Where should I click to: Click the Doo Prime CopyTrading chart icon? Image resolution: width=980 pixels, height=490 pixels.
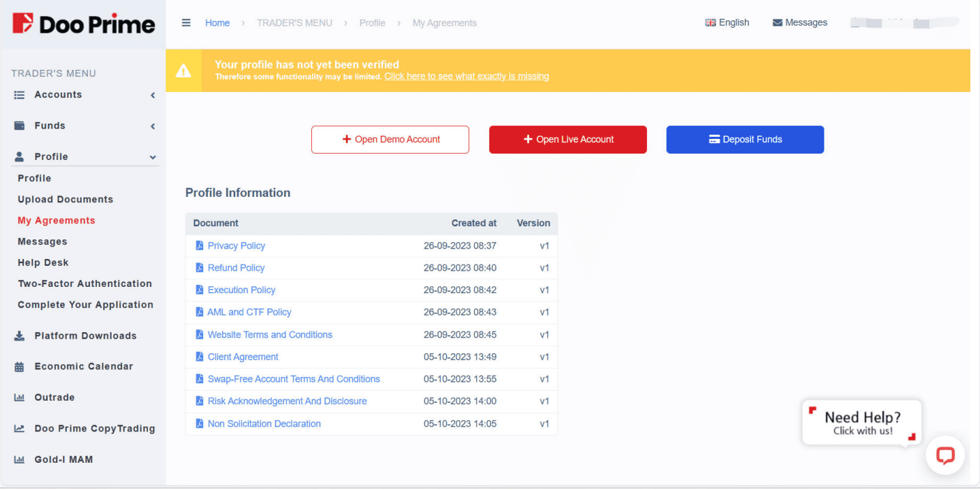(x=20, y=429)
